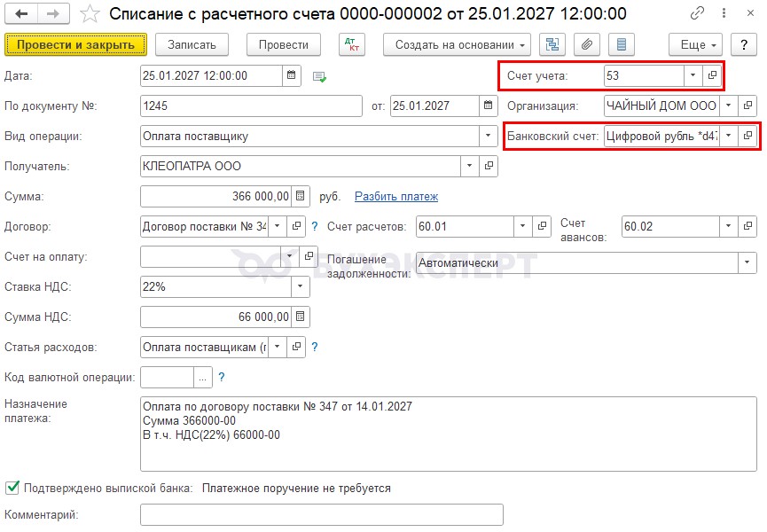Expand Организация dropdown list
This screenshot has height=532, width=767.
click(x=728, y=106)
